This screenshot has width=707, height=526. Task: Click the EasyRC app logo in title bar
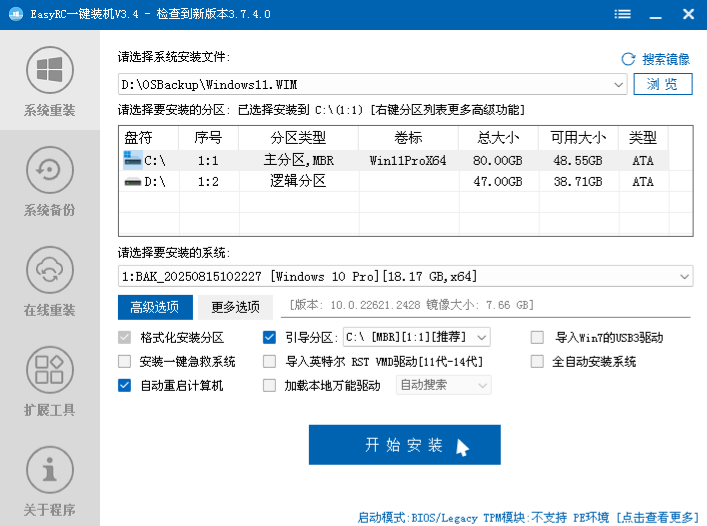click(16, 14)
